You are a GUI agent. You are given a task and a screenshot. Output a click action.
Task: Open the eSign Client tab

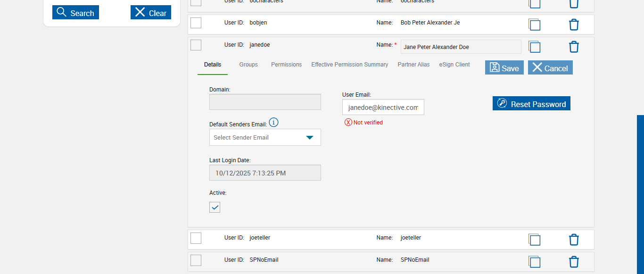point(454,65)
